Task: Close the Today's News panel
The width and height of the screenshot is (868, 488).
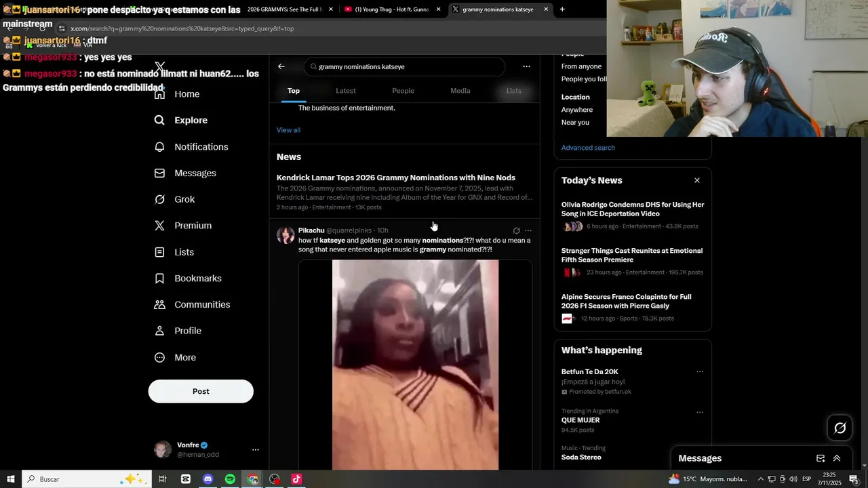Action: click(x=696, y=180)
